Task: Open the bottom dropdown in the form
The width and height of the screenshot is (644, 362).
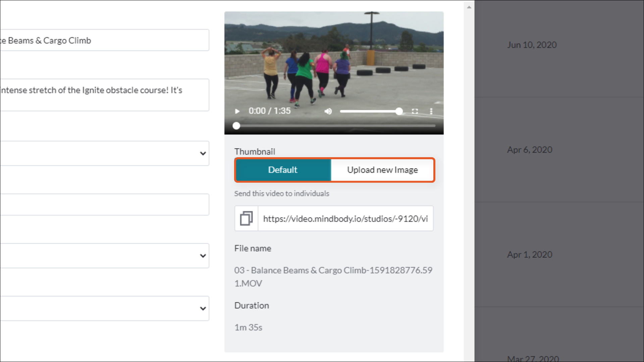Action: [x=104, y=308]
